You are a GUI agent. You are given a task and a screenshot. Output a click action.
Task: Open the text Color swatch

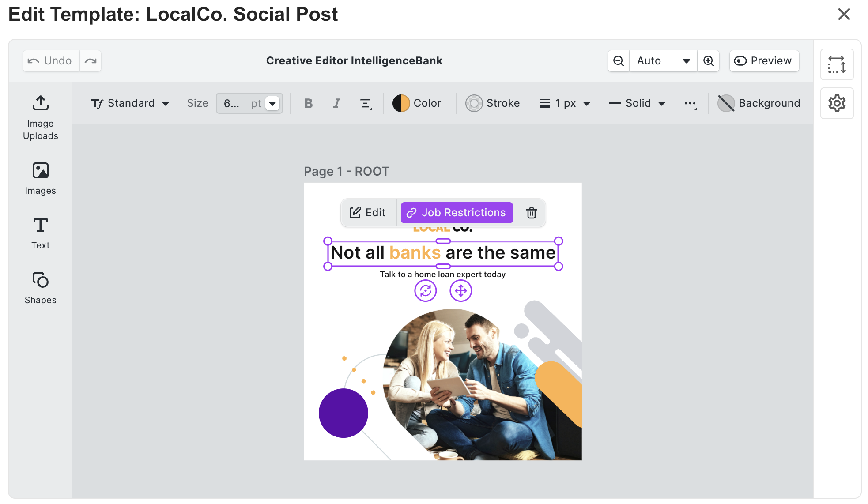(x=417, y=103)
